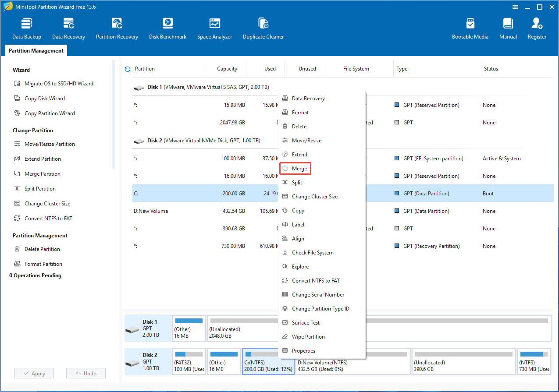This screenshot has height=392, width=559.
Task: Choose Change Cluster Size in sidebar
Action: tap(42, 204)
